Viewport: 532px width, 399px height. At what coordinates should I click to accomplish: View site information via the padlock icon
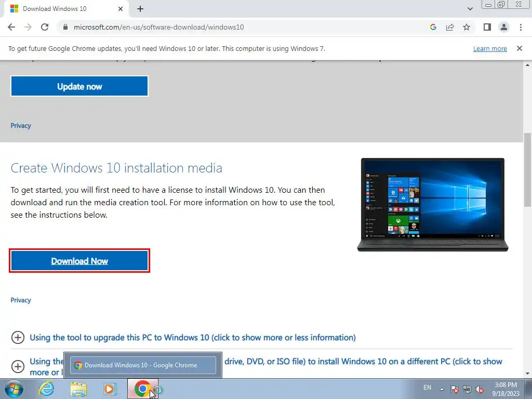pyautogui.click(x=65, y=27)
